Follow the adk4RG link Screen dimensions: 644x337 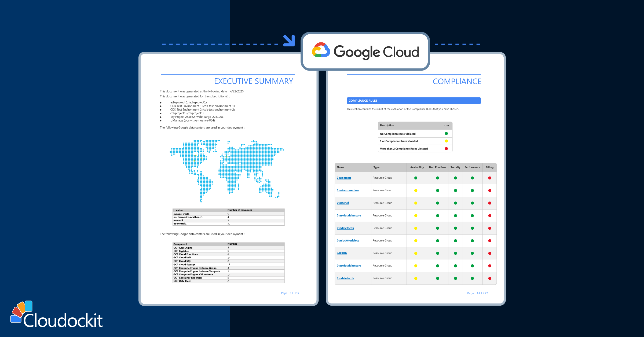pos(342,253)
